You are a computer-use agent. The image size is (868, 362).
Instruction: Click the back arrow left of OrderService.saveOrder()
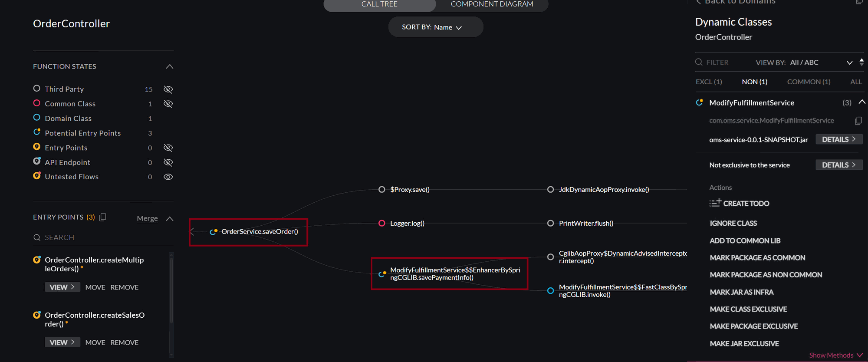pos(192,231)
